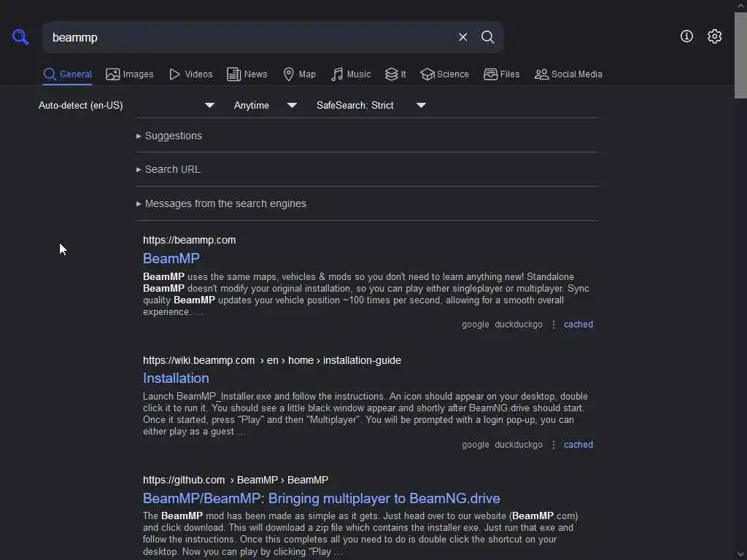Switch to the Map tab
This screenshot has width=747, height=560.
299,74
